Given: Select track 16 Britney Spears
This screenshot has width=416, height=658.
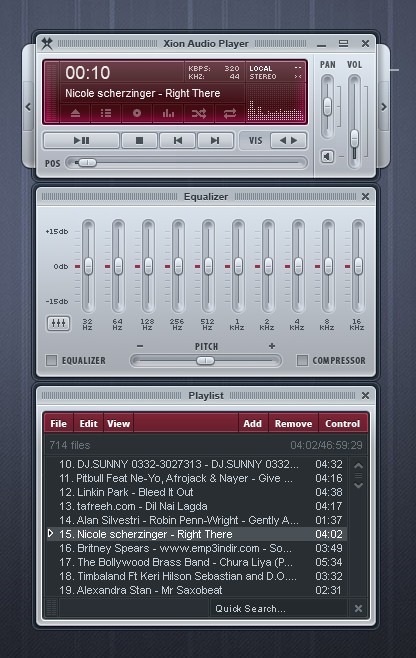Looking at the screenshot, I should click(196, 548).
